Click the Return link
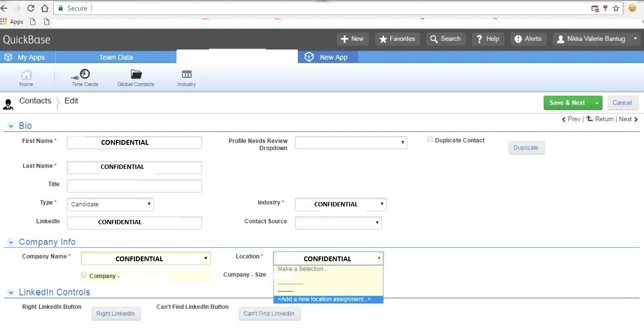Screen dimensions: 644x331 [600, 119]
